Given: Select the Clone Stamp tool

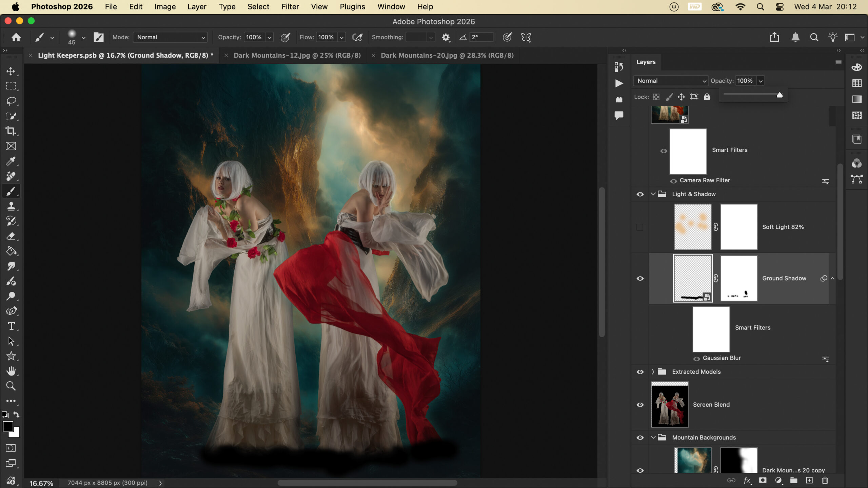Looking at the screenshot, I should point(11,206).
